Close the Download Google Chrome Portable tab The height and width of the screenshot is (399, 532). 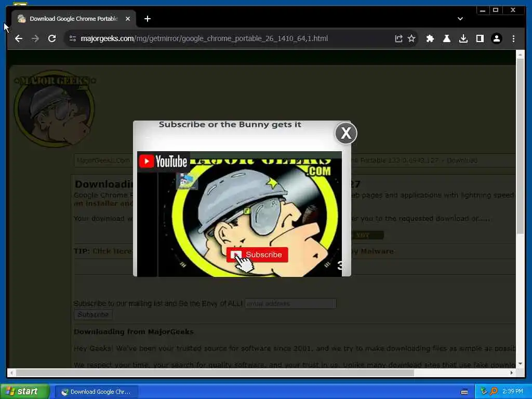pyautogui.click(x=128, y=19)
